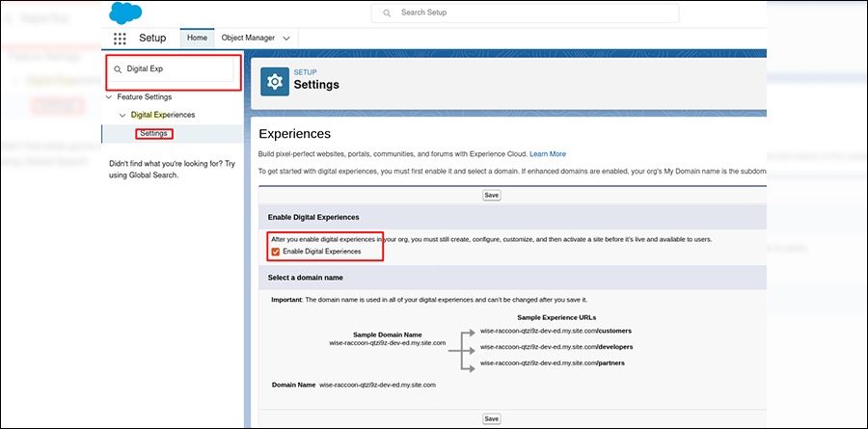Click the Important domain name notice
868x429 pixels.
[x=429, y=300]
